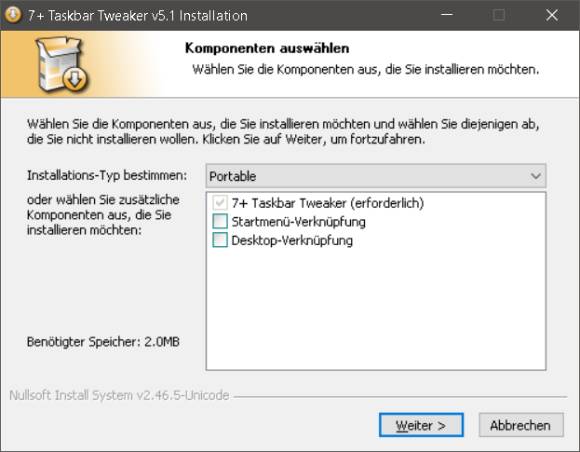This screenshot has width=580, height=452.
Task: Click the installer icon in title bar
Action: pos(13,15)
